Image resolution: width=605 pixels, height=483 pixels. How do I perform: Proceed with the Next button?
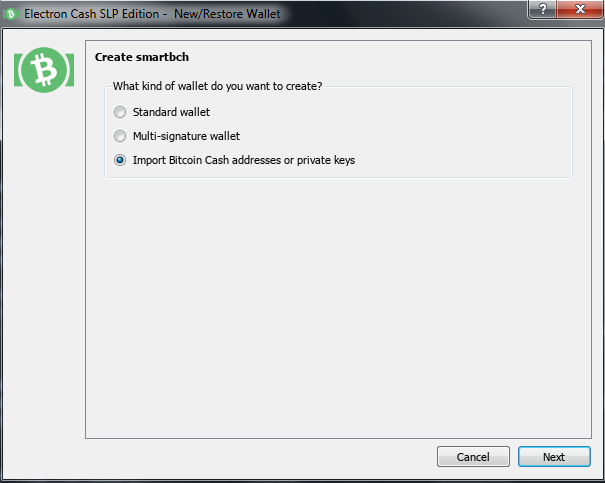554,457
